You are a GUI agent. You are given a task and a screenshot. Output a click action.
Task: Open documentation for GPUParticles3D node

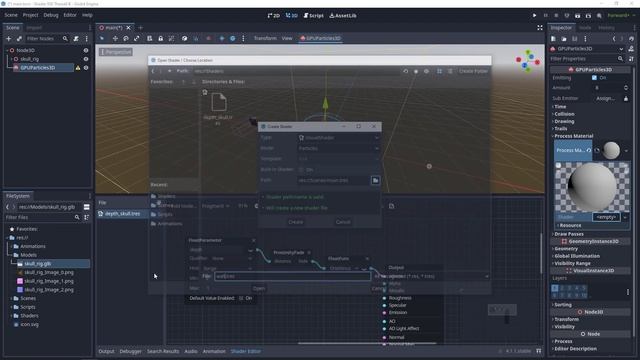[631, 49]
